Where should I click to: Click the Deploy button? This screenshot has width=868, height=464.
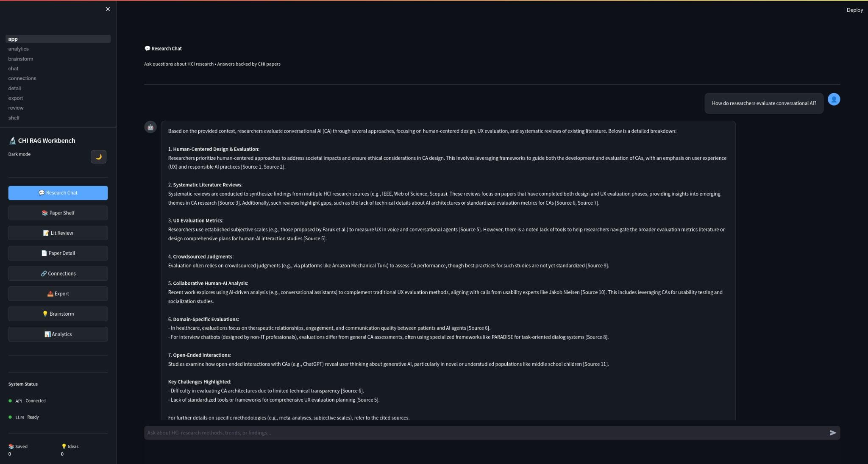(x=854, y=10)
